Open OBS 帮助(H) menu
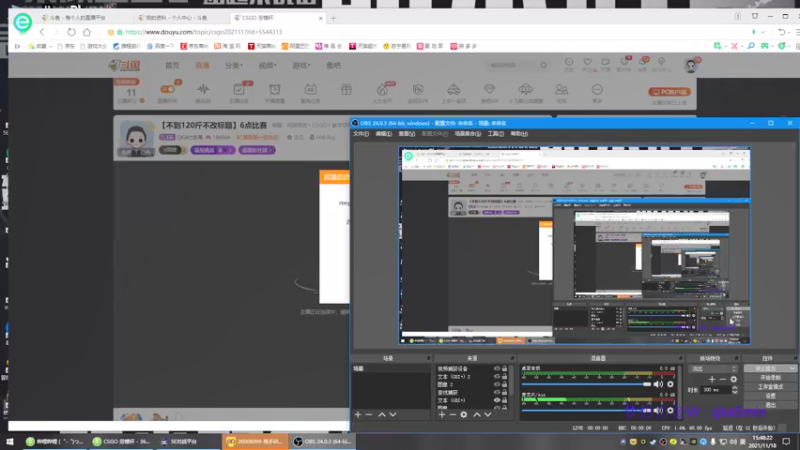Screen dimensions: 800x450 tap(519, 134)
